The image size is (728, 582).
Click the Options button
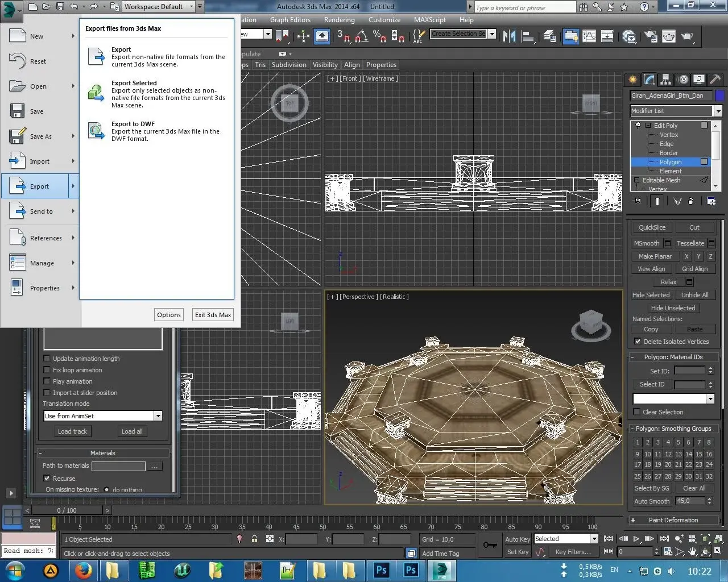(169, 315)
